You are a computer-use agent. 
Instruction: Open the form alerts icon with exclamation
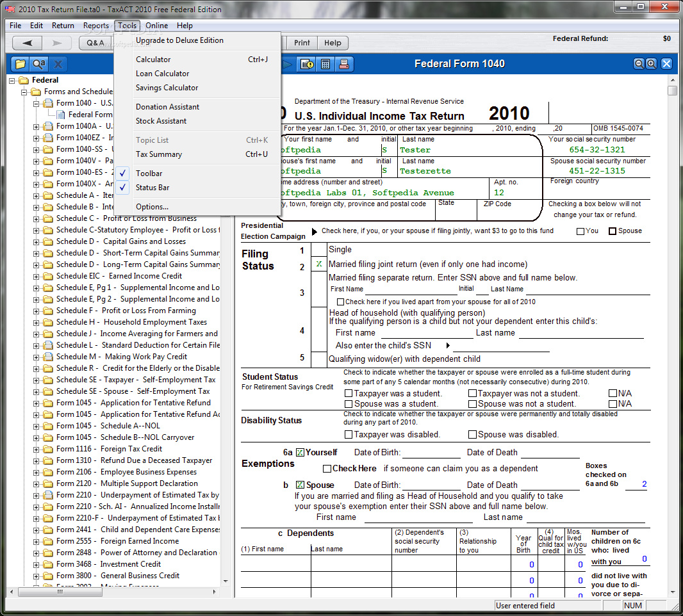click(307, 65)
